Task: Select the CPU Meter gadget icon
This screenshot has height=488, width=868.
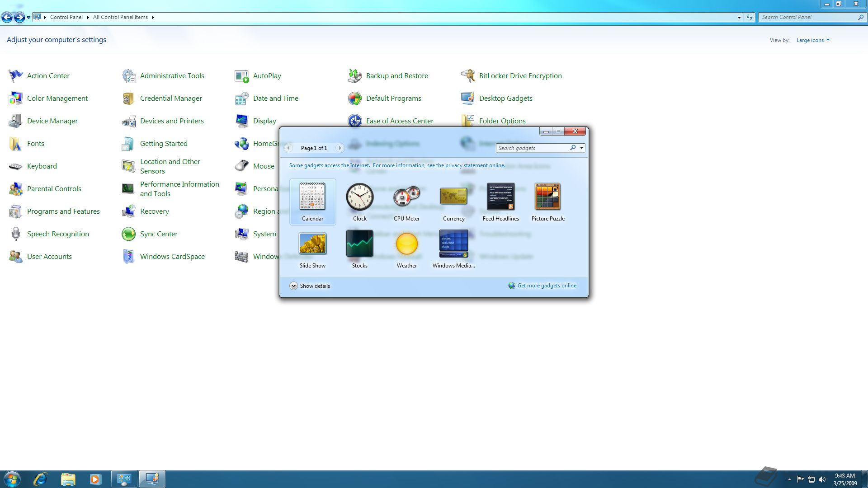Action: coord(407,197)
